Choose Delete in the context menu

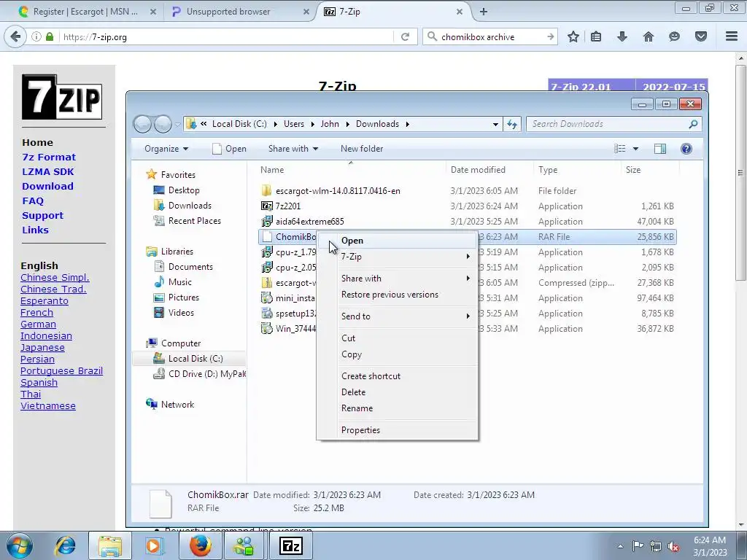pos(398,392)
